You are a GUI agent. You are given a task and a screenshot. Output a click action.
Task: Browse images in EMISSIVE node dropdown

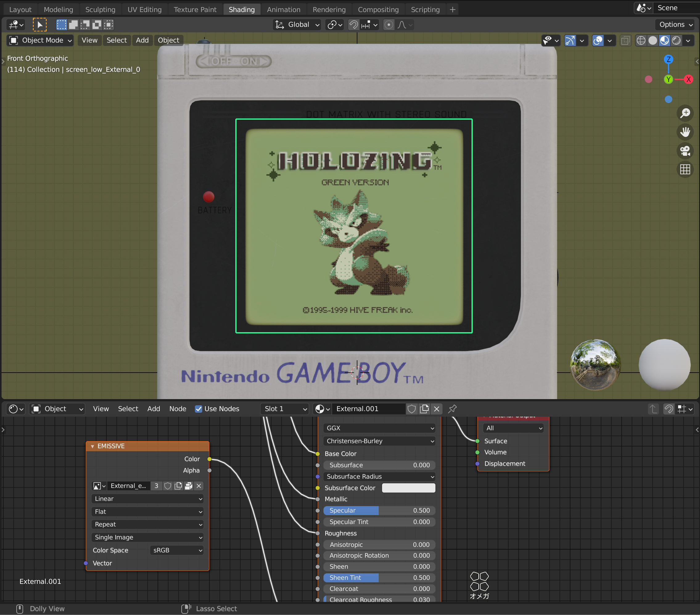99,486
